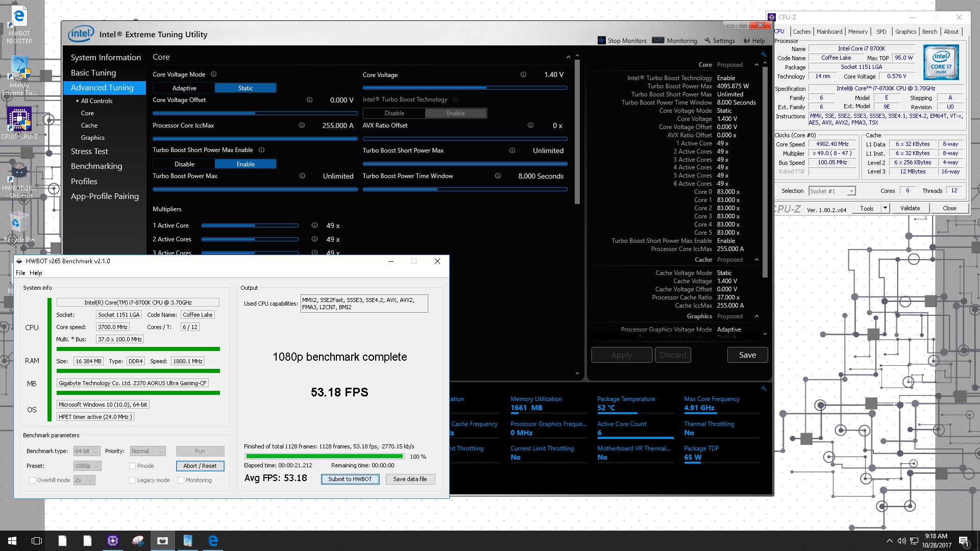
Task: Open CPU-Z Tools dropdown arrow
Action: click(885, 208)
